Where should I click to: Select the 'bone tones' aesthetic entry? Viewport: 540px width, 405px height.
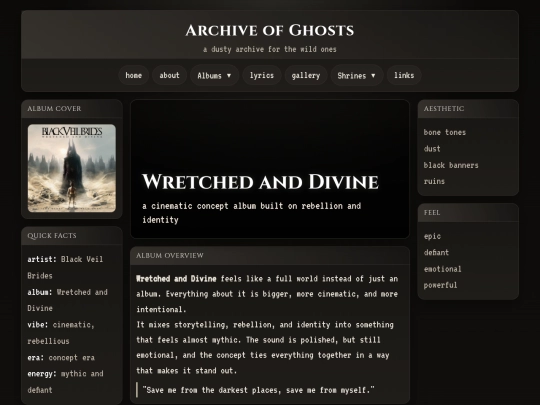click(445, 132)
